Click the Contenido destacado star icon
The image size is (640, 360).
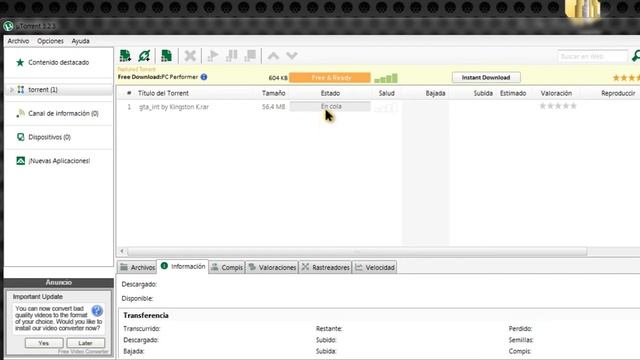[x=20, y=62]
